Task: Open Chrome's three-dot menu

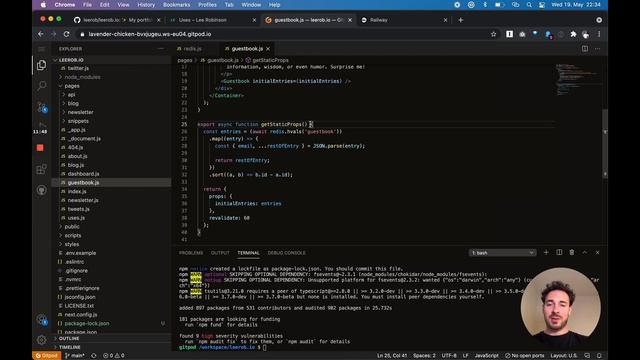Action: pos(599,34)
